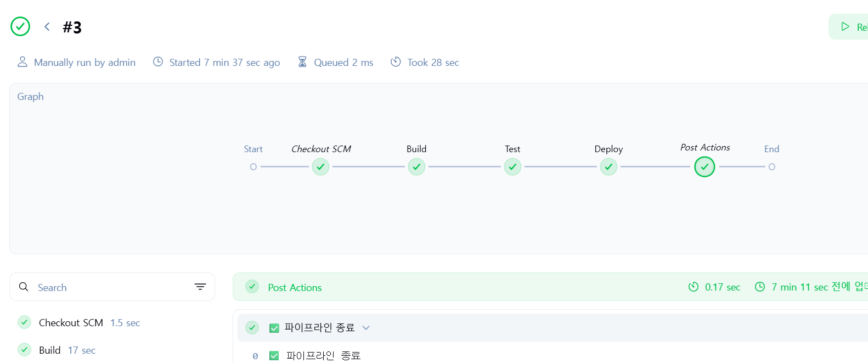The width and height of the screenshot is (868, 363).
Task: Select the Checkout SCM stage node in graph
Action: pyautogui.click(x=320, y=166)
